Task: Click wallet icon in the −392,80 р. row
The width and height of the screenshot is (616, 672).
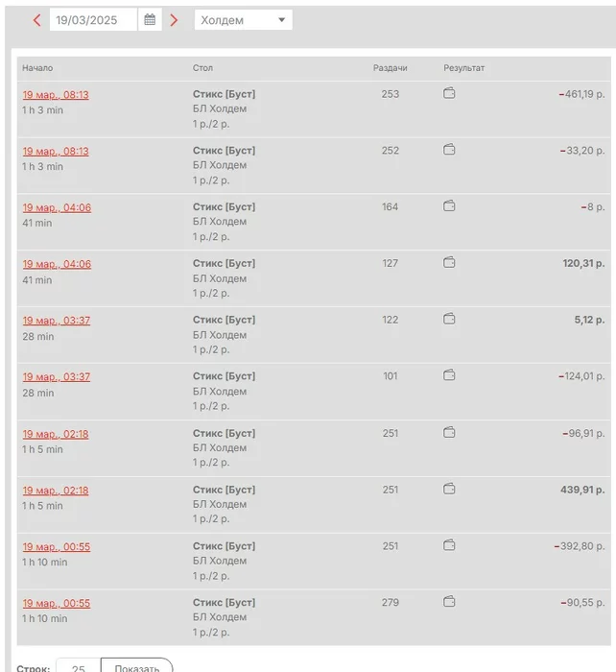Action: [x=449, y=545]
